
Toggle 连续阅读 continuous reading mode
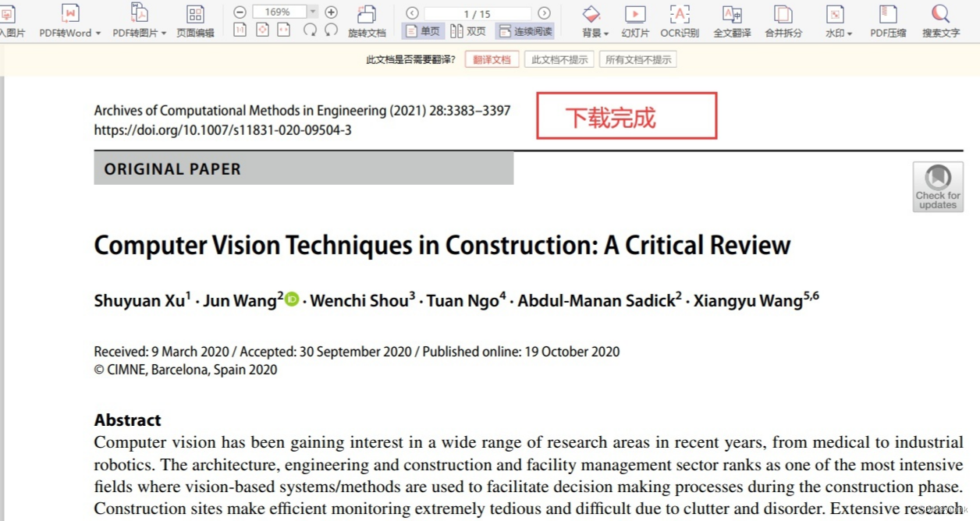(x=525, y=31)
